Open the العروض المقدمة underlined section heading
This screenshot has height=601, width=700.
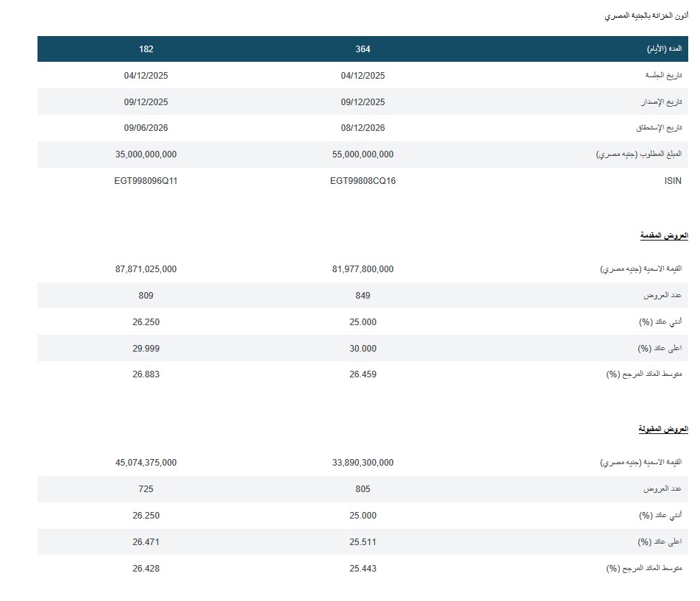(x=663, y=235)
